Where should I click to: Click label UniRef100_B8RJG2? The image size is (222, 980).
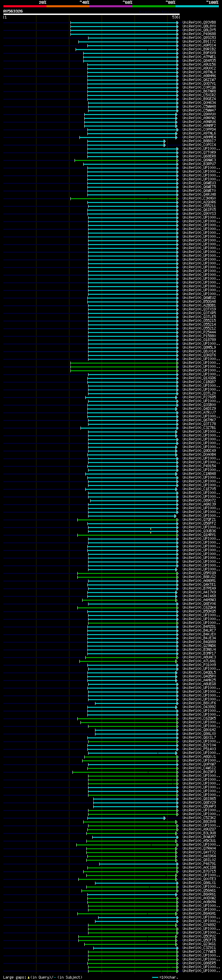pyautogui.click(x=199, y=577)
